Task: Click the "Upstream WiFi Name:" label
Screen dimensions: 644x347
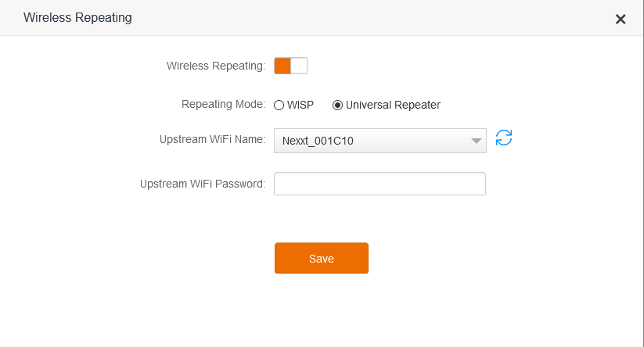Action: tap(212, 139)
